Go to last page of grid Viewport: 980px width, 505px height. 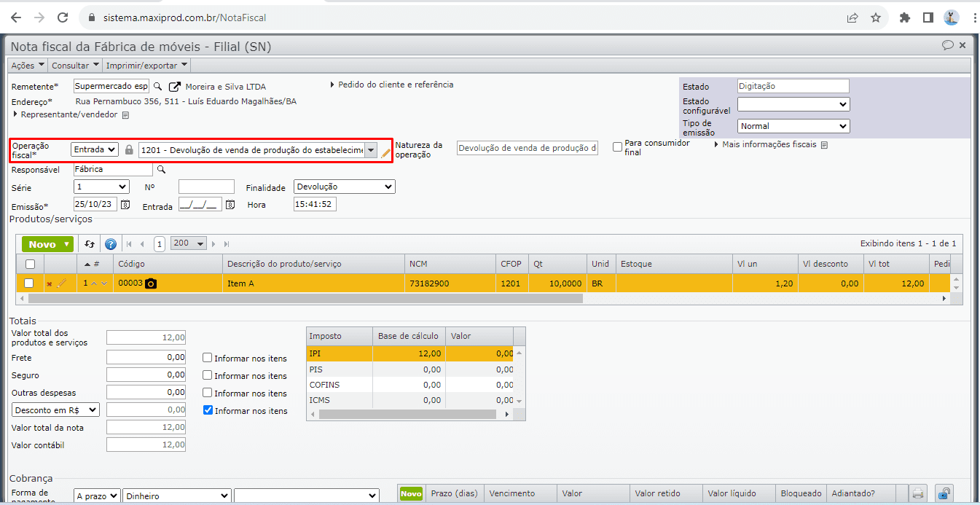[x=227, y=244]
